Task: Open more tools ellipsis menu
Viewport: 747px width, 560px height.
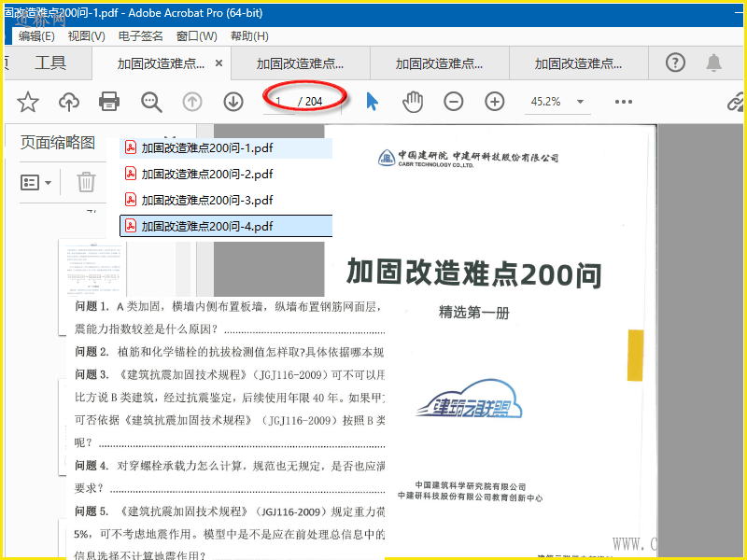Action: [624, 102]
